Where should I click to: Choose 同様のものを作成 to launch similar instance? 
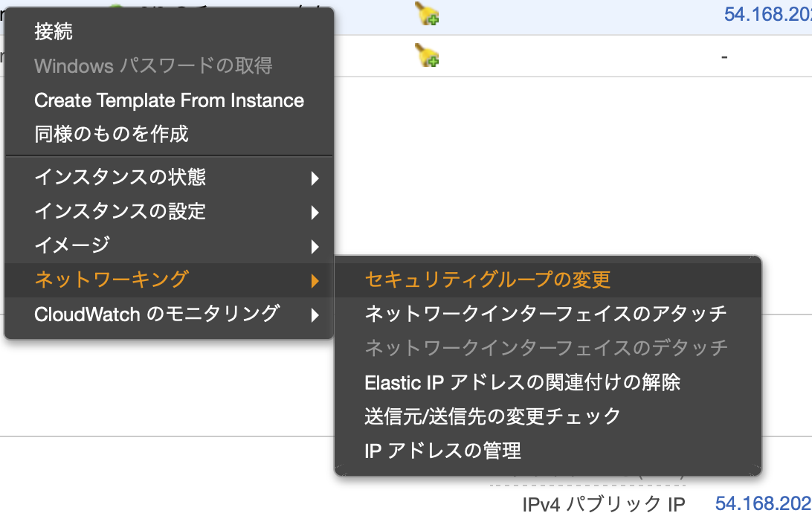click(x=100, y=134)
